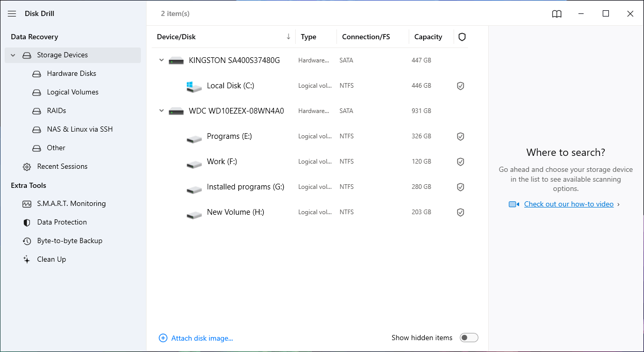Collapse the Storage Devices tree
Screen dimensions: 644x352
click(x=13, y=55)
